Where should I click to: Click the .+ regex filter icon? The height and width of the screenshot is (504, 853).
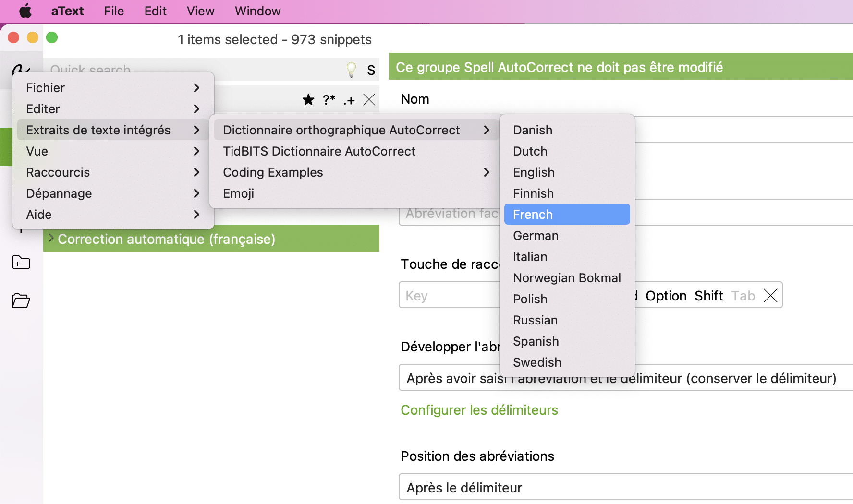tap(349, 100)
